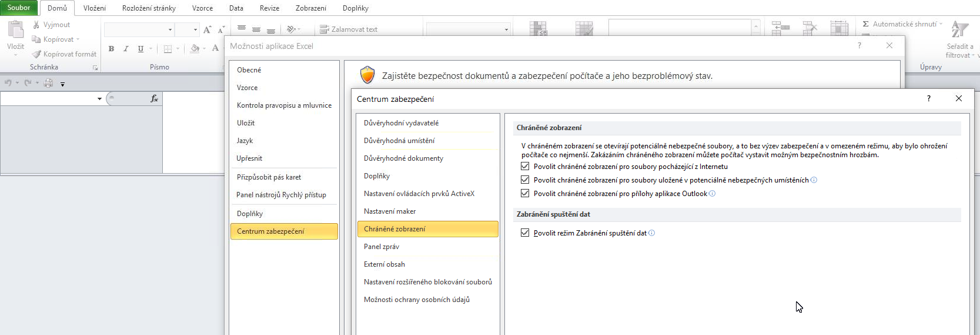
Task: Click the Soubor file button
Action: click(19, 8)
